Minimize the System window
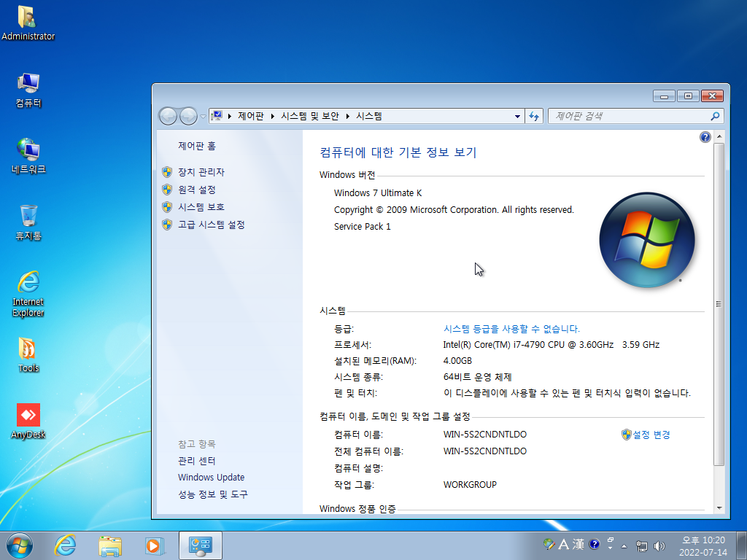This screenshot has height=560, width=747. 664,96
